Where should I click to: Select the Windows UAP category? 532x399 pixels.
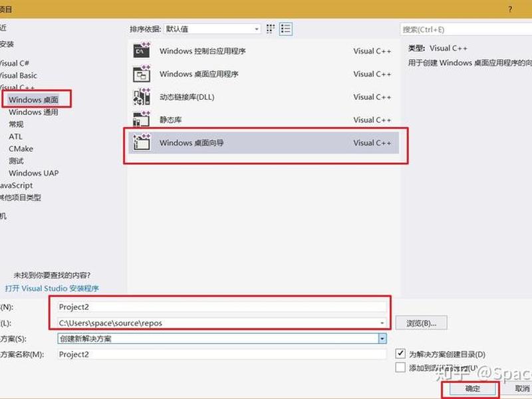click(x=34, y=173)
